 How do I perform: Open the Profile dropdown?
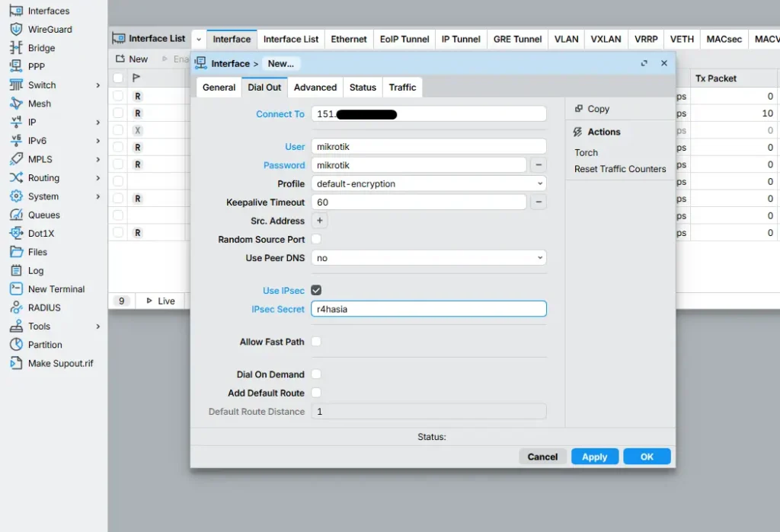point(429,183)
